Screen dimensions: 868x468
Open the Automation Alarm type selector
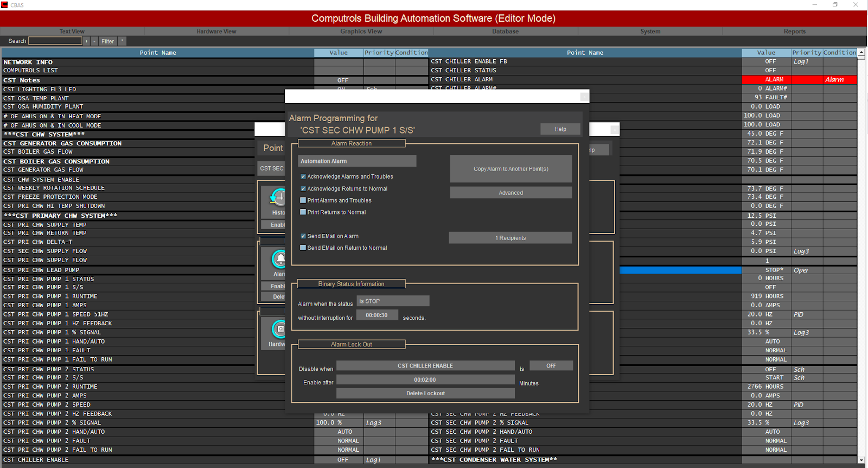point(357,161)
